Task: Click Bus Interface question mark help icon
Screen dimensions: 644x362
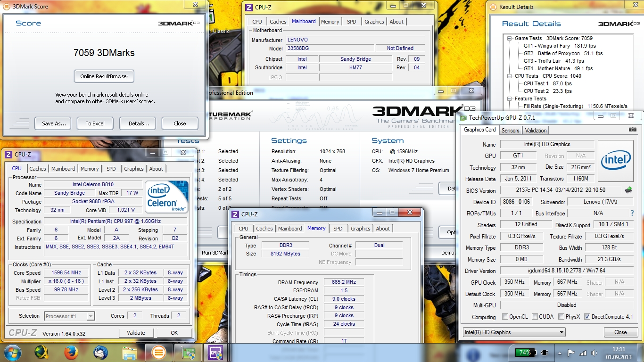Action: (x=632, y=213)
